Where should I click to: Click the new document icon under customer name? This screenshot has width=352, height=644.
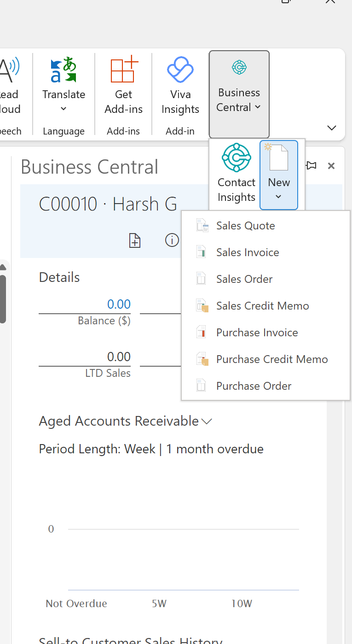pos(134,240)
